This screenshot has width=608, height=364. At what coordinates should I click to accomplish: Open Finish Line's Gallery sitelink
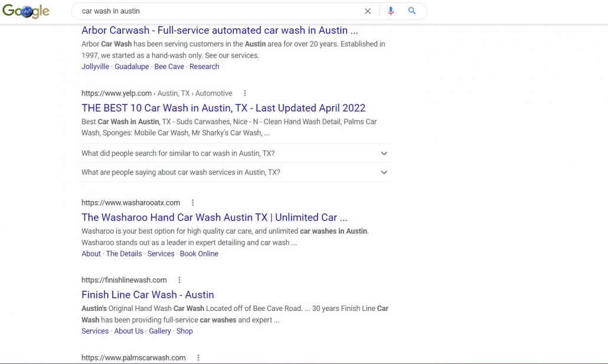160,331
